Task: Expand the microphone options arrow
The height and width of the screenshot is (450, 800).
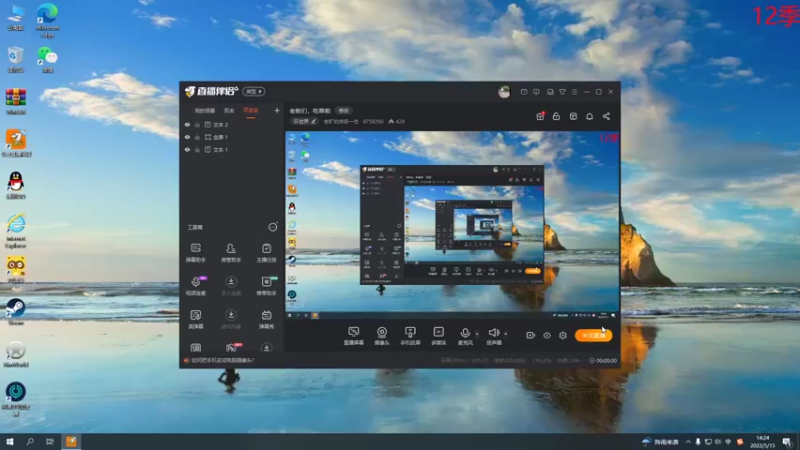Action: coord(477,334)
